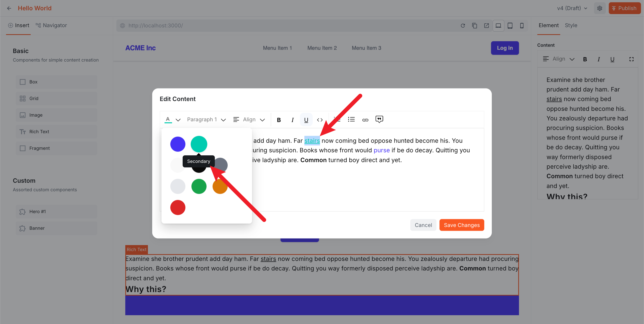Open the Style tab in the right panel
Screen dimensions: 644x324
click(571, 25)
